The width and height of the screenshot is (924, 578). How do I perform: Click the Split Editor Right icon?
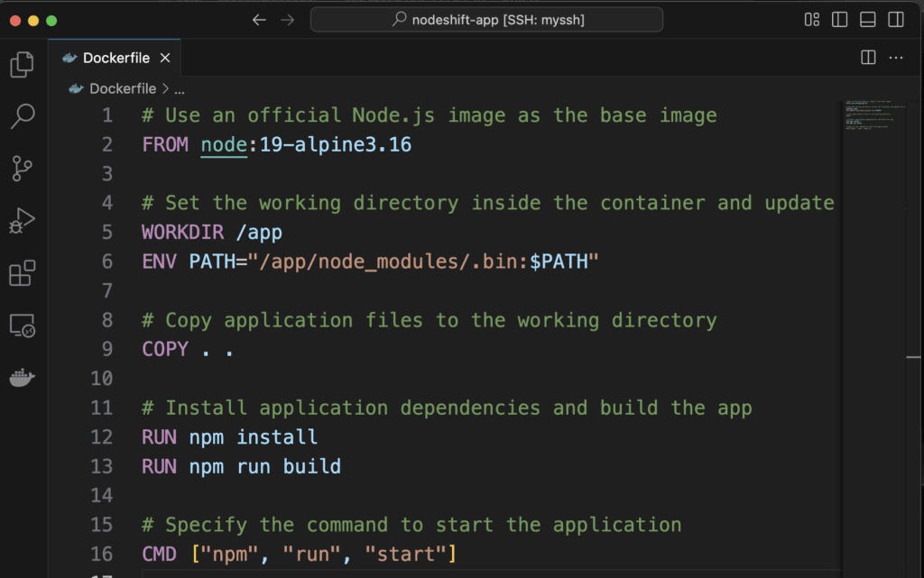(868, 58)
